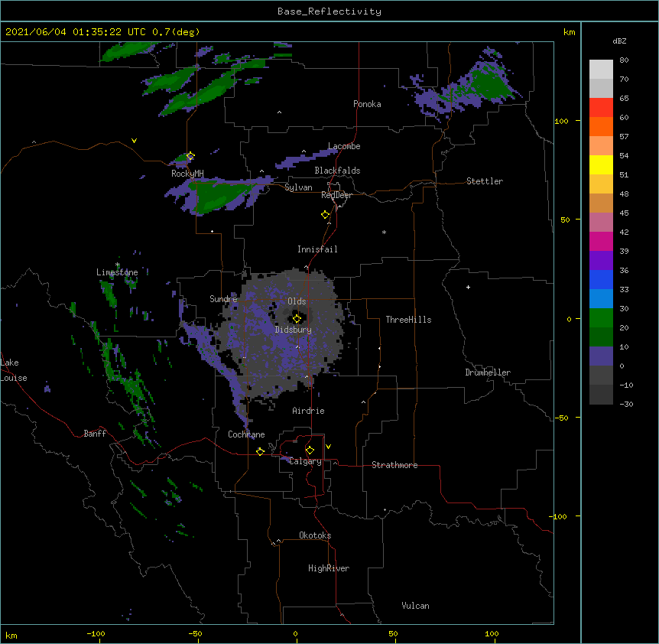Viewport: 659px width, 644px height.
Task: Click the yellow diamond marker below Cochrane label
Action: click(260, 451)
